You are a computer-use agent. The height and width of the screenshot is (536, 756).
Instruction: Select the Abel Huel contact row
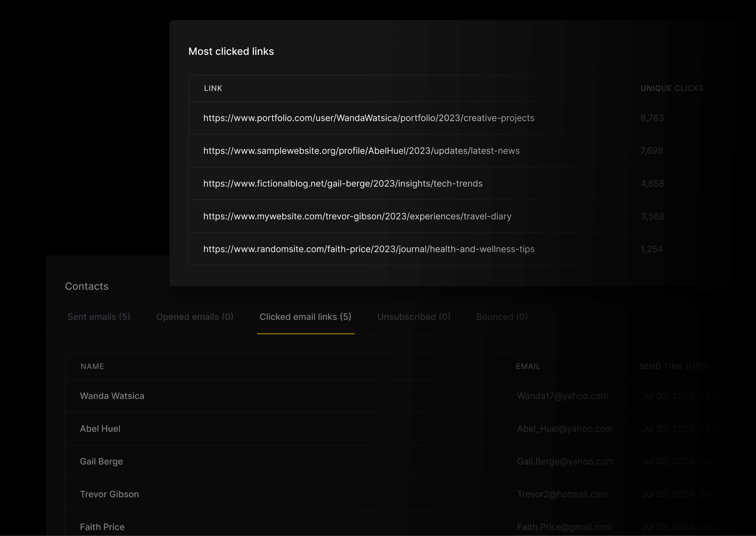pyautogui.click(x=410, y=429)
